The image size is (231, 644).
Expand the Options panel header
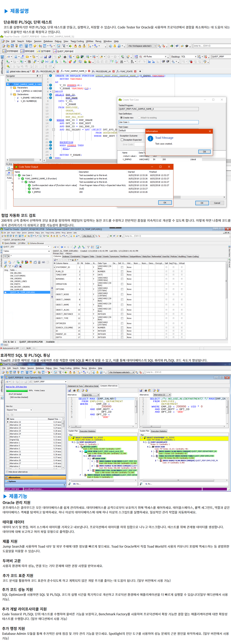point(35,482)
